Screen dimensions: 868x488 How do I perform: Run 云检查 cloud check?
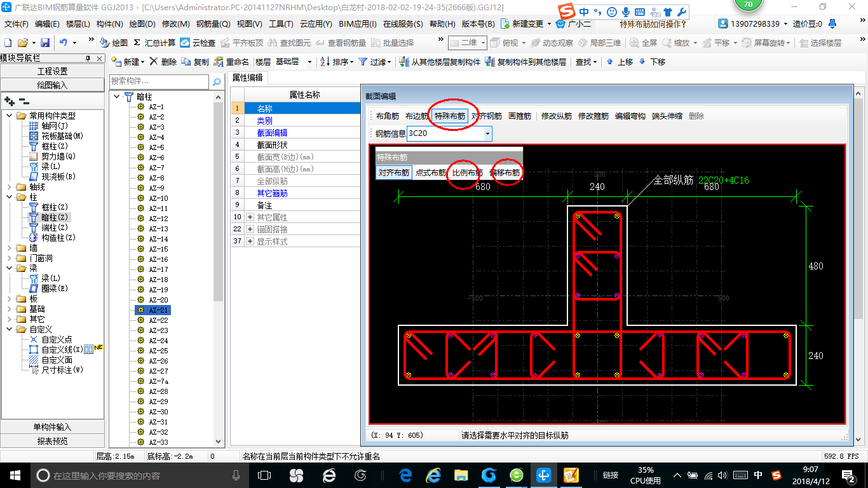tap(198, 43)
